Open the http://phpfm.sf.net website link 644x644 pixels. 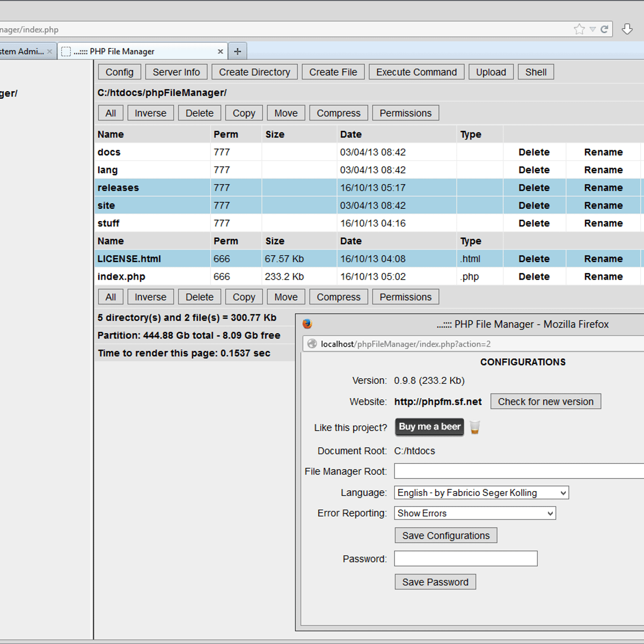[438, 401]
